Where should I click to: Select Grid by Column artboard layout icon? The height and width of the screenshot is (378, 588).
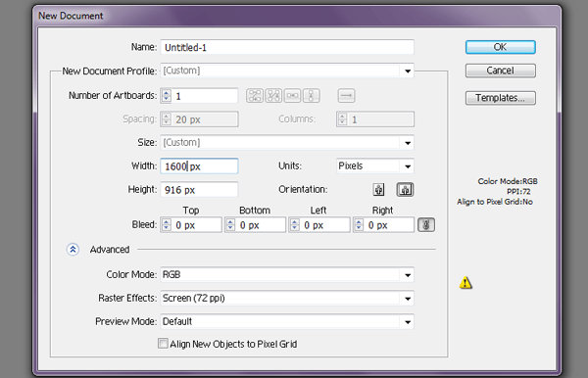pyautogui.click(x=273, y=96)
